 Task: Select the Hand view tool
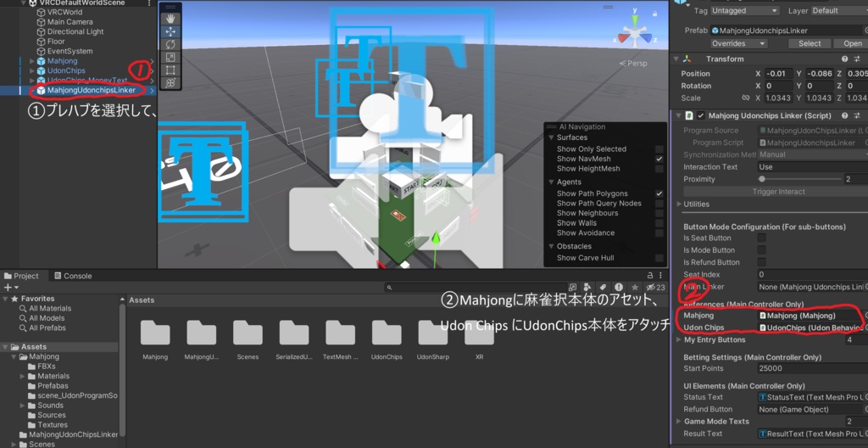click(170, 19)
